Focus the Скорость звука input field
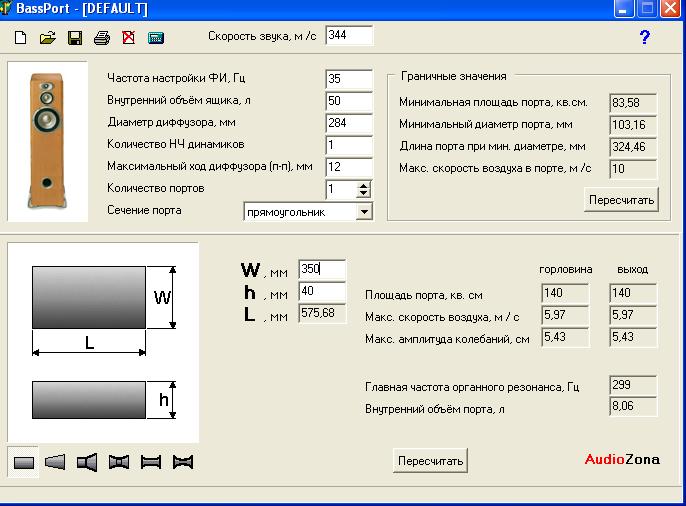686x506 pixels. [x=348, y=36]
